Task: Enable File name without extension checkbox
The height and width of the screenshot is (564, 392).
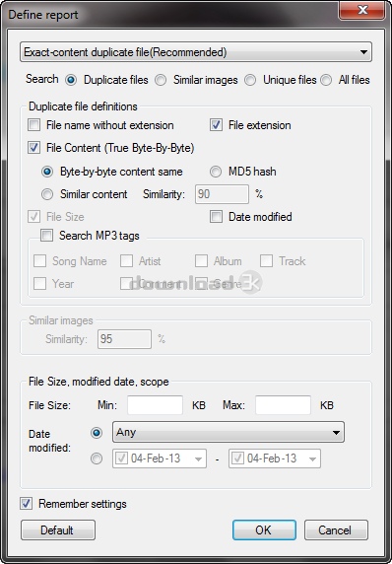Action: (x=34, y=125)
